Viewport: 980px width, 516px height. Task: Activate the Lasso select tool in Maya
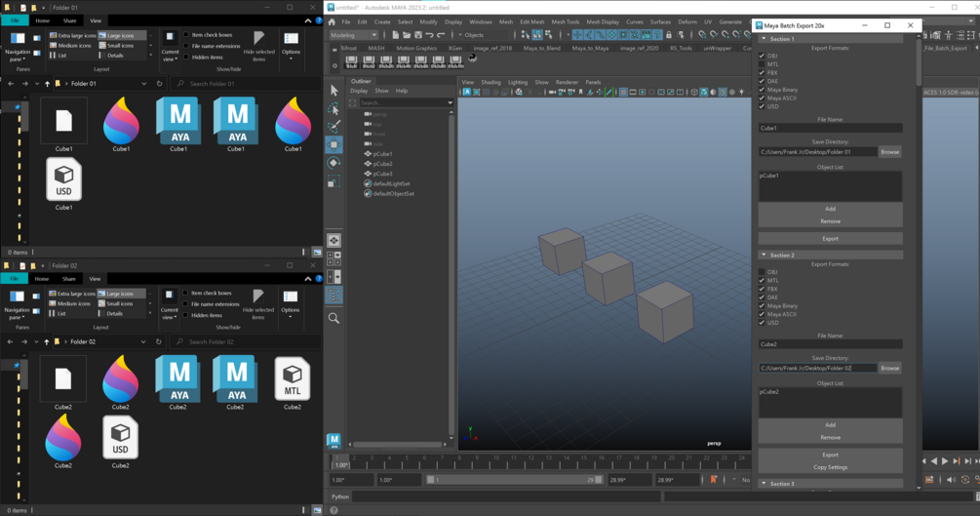(x=333, y=109)
